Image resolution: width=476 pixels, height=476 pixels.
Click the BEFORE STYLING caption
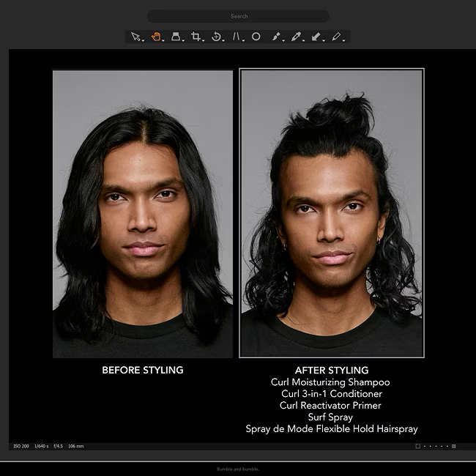[x=143, y=370]
